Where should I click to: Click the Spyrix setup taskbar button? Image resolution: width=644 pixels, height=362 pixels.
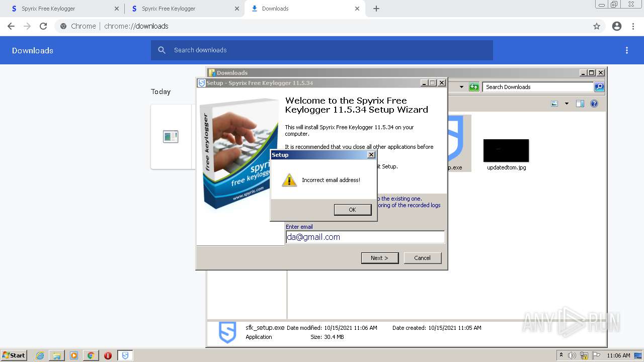(125, 355)
